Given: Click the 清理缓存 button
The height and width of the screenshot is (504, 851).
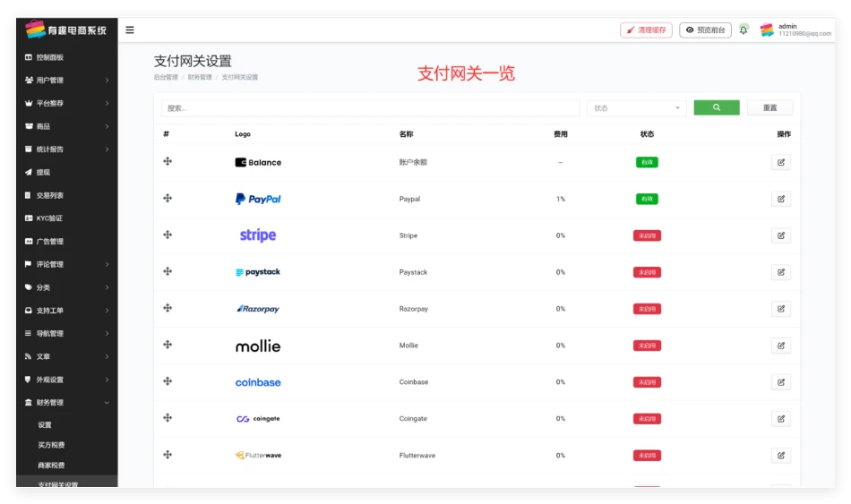Looking at the screenshot, I should click(646, 30).
